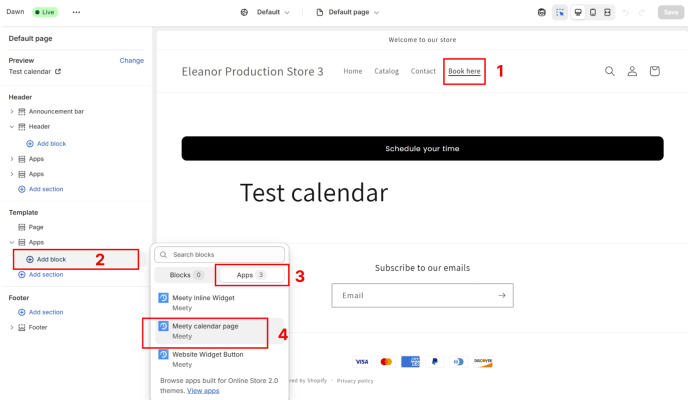This screenshot has width=688, height=400.
Task: Click Add section in Template group
Action: [x=41, y=275]
